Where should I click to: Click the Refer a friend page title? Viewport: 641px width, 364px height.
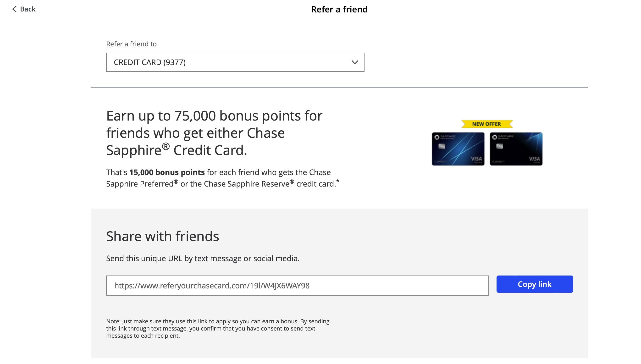(339, 10)
